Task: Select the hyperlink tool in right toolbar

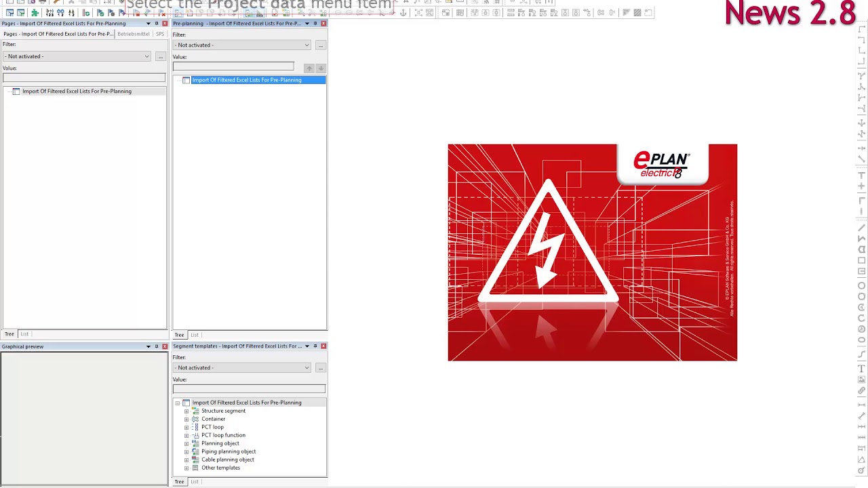Action: tap(862, 391)
